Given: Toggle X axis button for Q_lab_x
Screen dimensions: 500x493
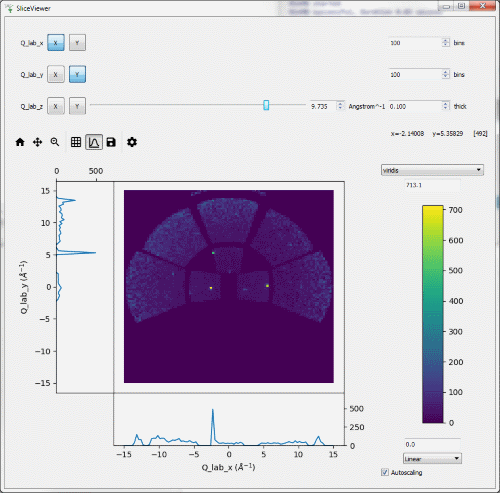Looking at the screenshot, I should pos(56,43).
